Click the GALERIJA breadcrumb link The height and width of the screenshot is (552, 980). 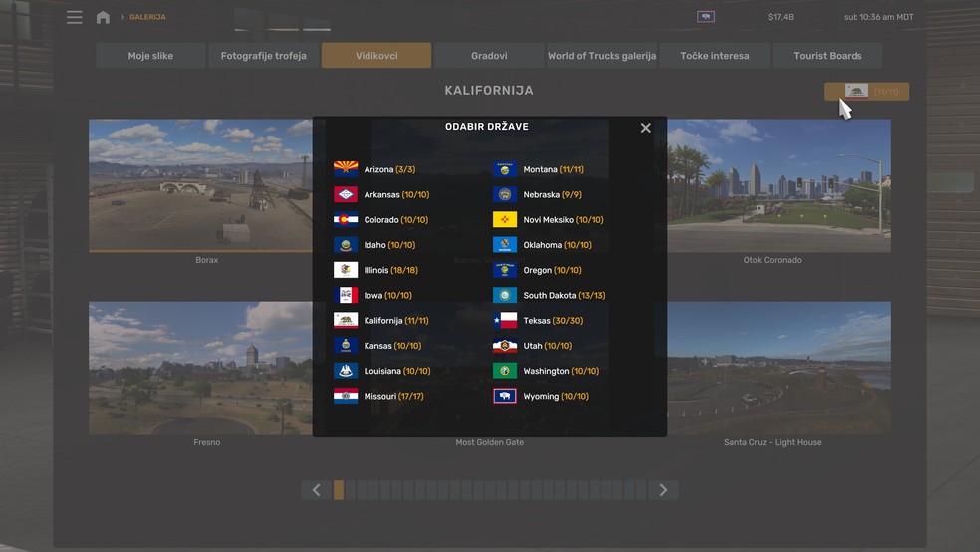(x=147, y=17)
